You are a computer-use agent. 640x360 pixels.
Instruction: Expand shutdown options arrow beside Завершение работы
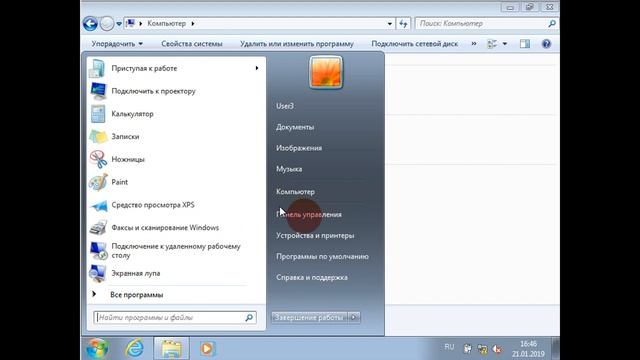[354, 318]
